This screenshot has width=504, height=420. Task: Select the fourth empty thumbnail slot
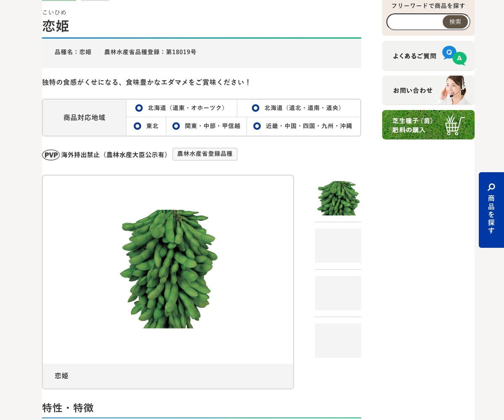coord(338,341)
